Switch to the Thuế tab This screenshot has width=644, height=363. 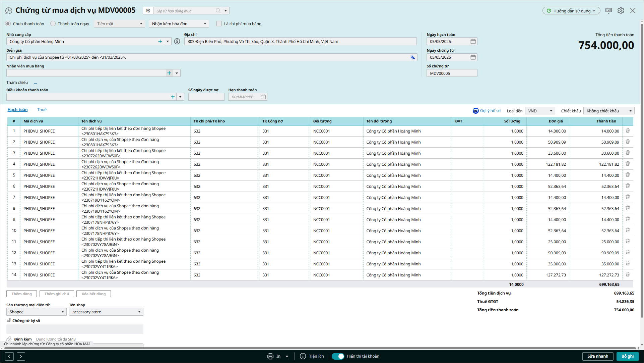coord(42,110)
